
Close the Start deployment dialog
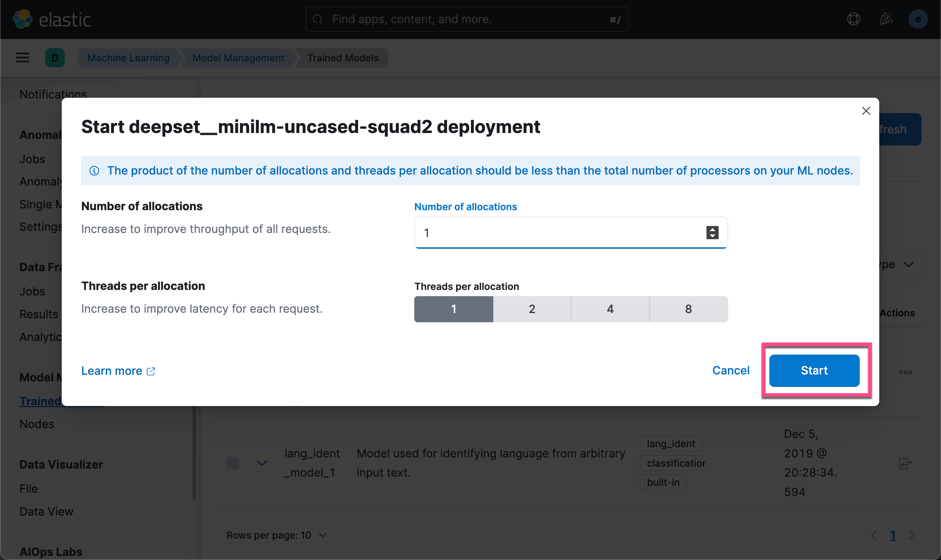tap(866, 111)
